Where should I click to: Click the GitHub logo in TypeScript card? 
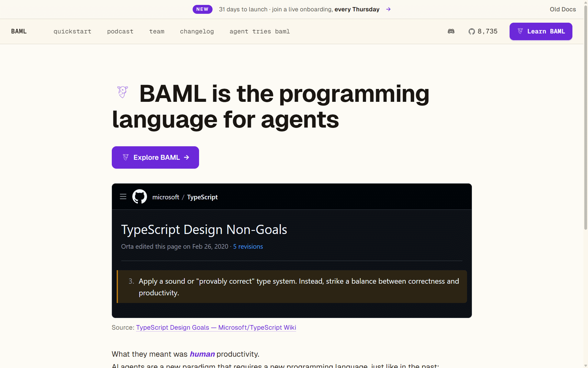point(140,197)
